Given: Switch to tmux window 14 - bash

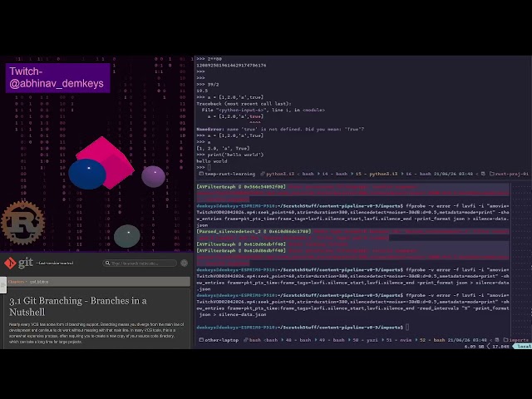Looking at the screenshot, I should (334, 174).
